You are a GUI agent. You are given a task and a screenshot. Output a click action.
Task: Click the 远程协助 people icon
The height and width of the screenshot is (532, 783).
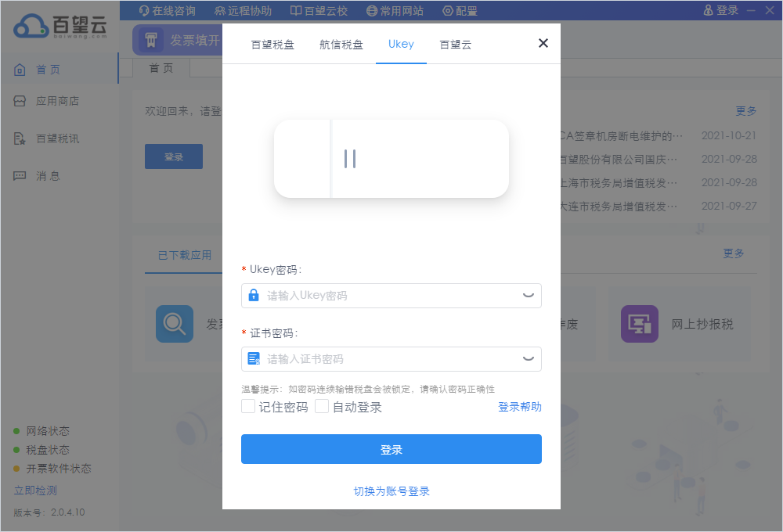click(x=220, y=10)
